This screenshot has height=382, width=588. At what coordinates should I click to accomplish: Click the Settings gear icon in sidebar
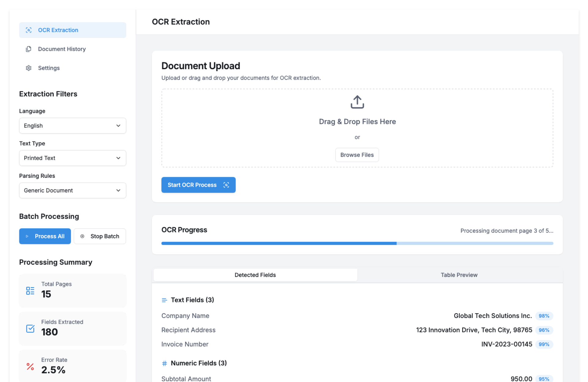coord(28,68)
